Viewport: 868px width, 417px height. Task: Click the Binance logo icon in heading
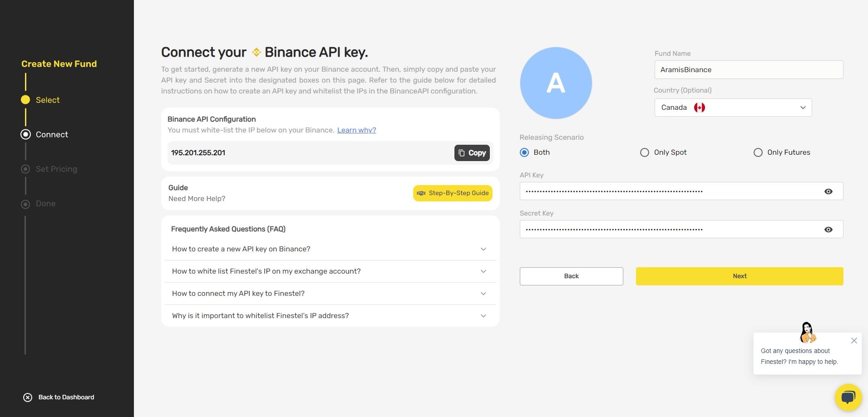coord(256,52)
